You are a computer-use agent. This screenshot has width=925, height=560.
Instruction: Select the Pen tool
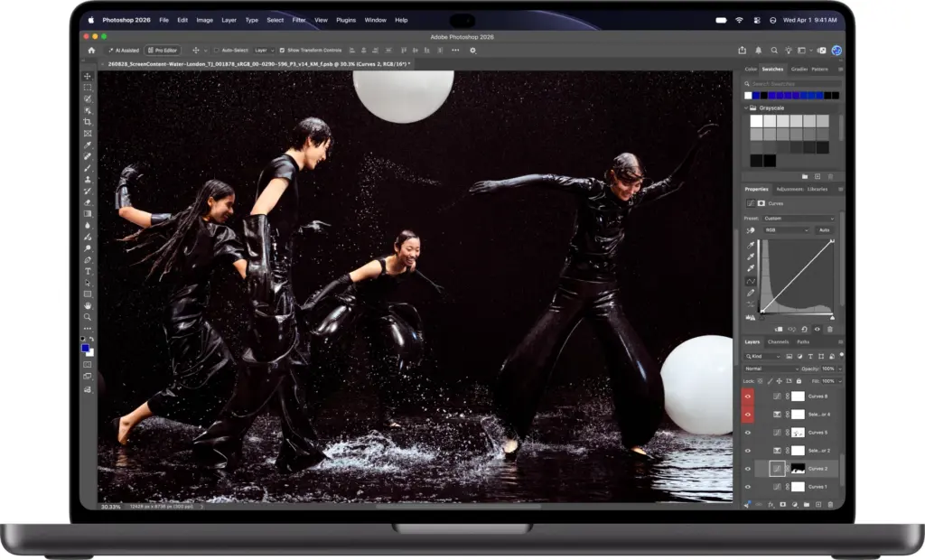click(88, 259)
